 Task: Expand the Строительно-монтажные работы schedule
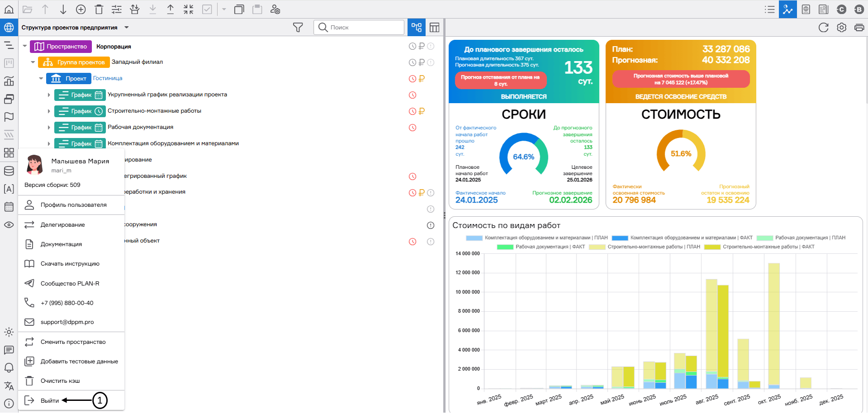tap(49, 111)
